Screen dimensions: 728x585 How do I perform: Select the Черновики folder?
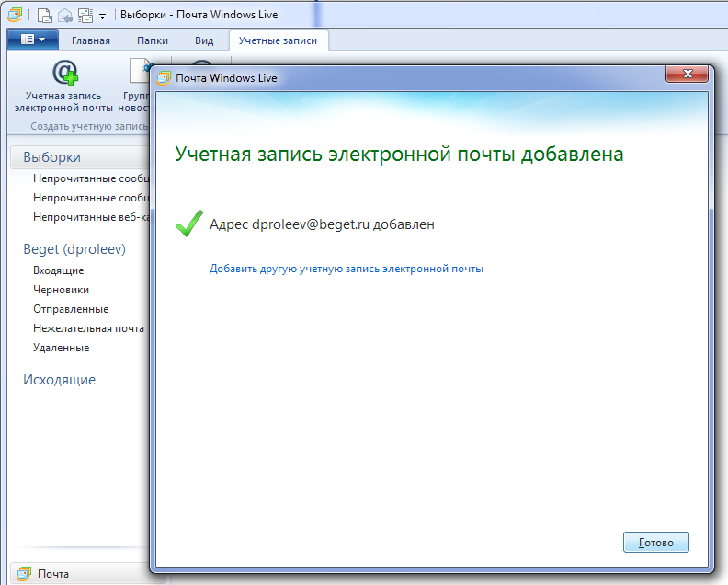click(61, 290)
